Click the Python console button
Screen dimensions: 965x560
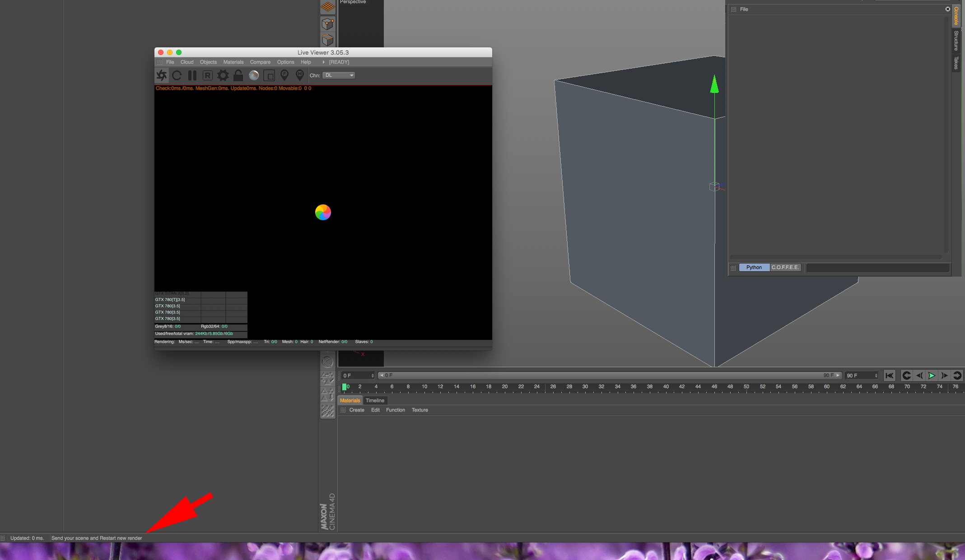[754, 268]
